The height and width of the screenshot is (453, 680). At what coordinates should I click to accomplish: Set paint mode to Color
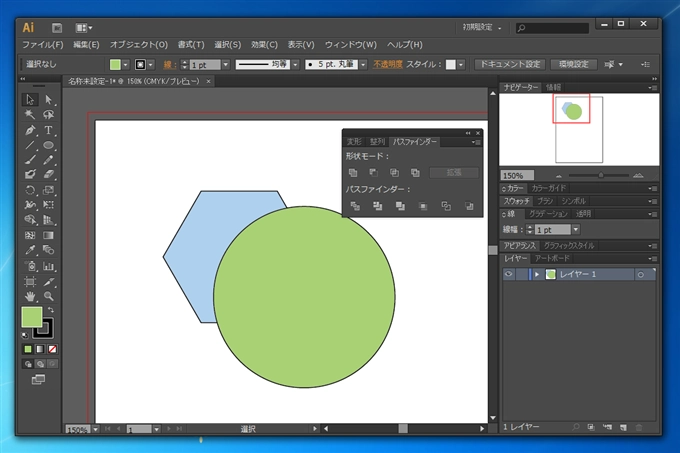[x=28, y=349]
